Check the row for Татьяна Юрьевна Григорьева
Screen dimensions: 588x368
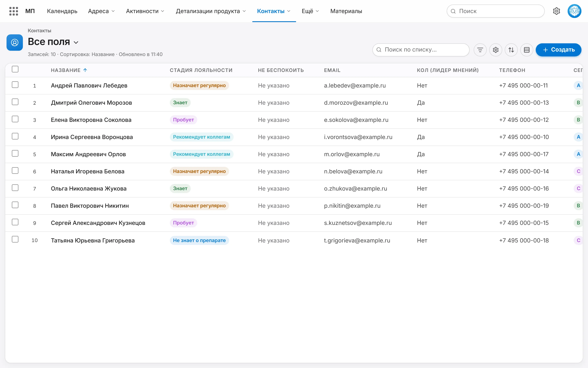click(x=15, y=239)
